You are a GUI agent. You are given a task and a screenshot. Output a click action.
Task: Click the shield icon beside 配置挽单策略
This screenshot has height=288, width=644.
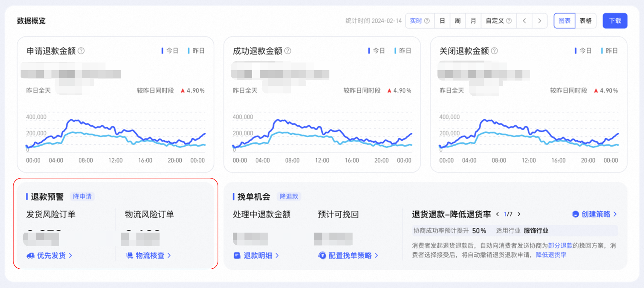pyautogui.click(x=322, y=255)
